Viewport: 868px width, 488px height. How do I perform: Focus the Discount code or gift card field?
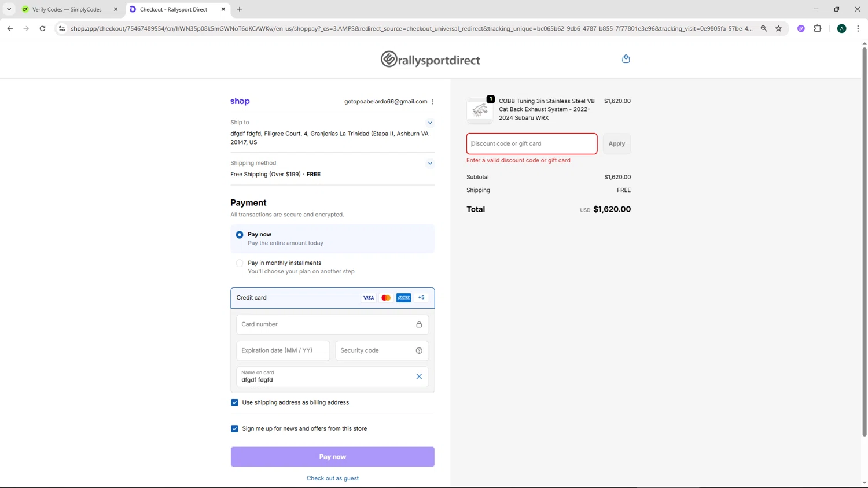pyautogui.click(x=532, y=143)
